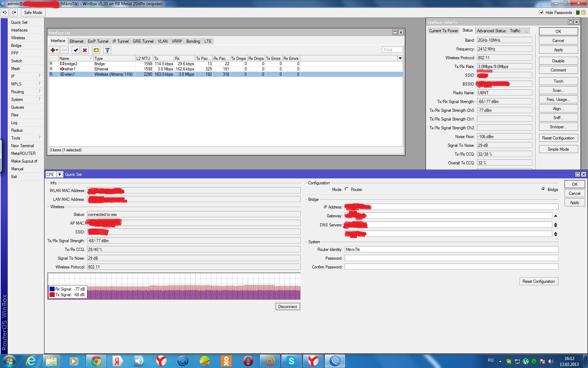Open the Mail.ru agent icon in the taskbar
This screenshot has height=368, width=588.
click(x=270, y=361)
